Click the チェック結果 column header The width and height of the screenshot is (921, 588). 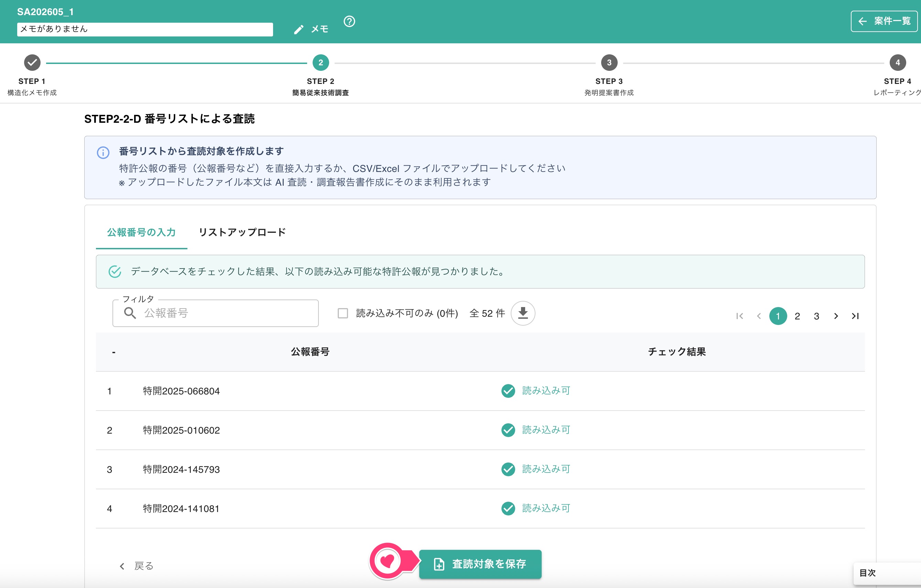tap(676, 352)
